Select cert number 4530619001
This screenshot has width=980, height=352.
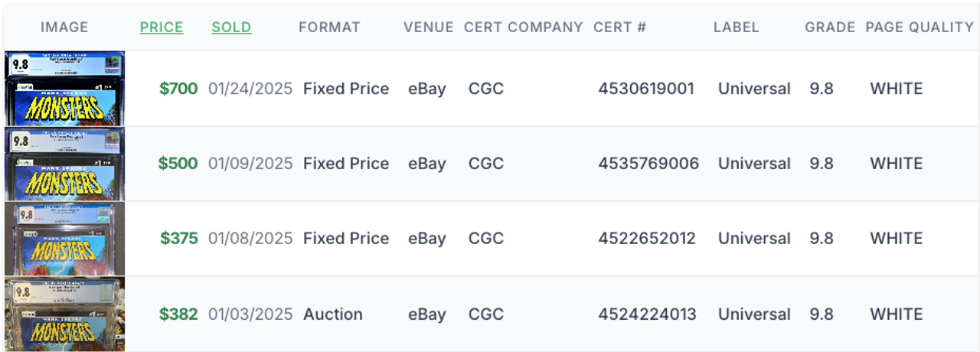pos(646,89)
